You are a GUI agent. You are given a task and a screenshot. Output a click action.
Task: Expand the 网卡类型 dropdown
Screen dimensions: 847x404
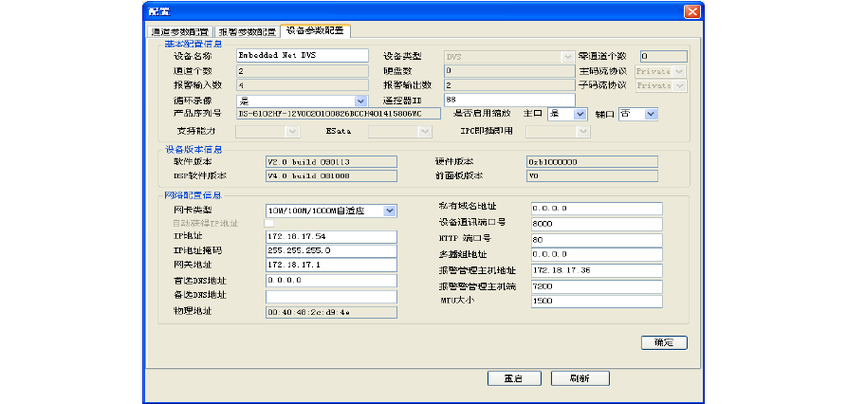coord(390,210)
